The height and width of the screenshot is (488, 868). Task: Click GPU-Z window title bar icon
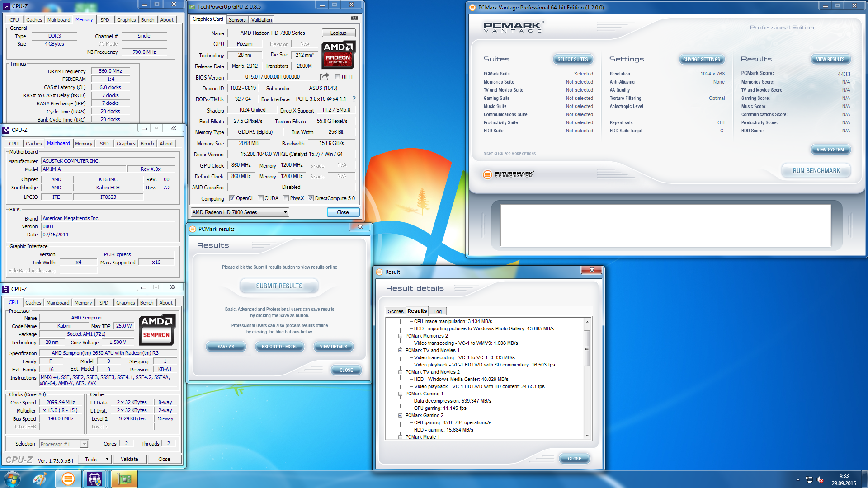(x=192, y=7)
